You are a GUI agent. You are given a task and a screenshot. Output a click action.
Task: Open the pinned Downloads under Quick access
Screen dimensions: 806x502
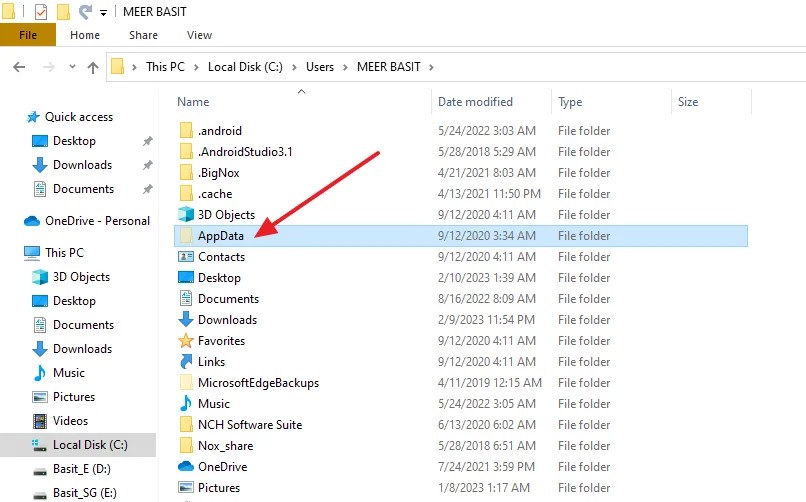click(82, 165)
